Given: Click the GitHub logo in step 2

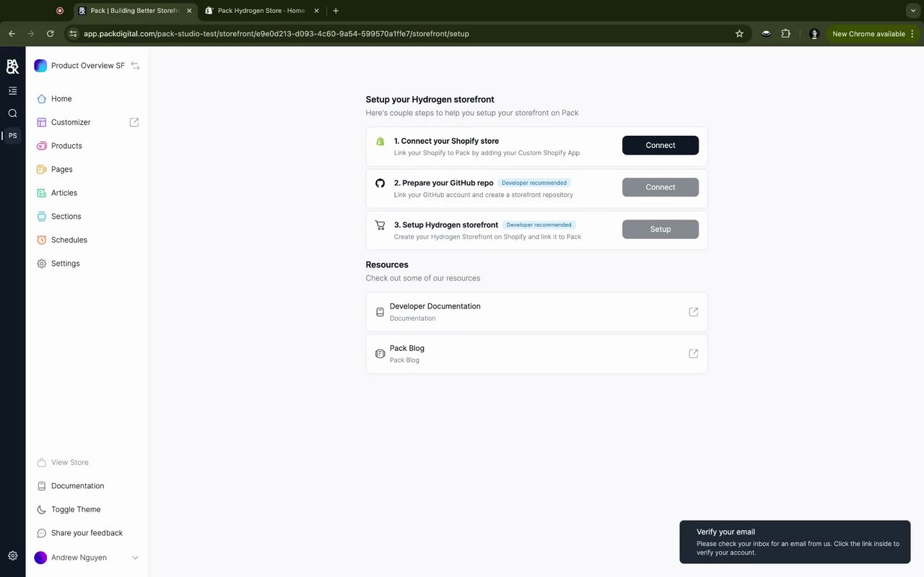Looking at the screenshot, I should [x=380, y=183].
